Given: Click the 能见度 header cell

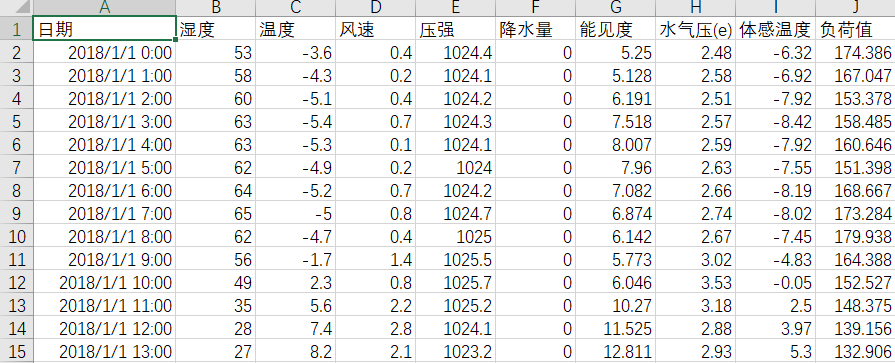Looking at the screenshot, I should click(x=615, y=29).
